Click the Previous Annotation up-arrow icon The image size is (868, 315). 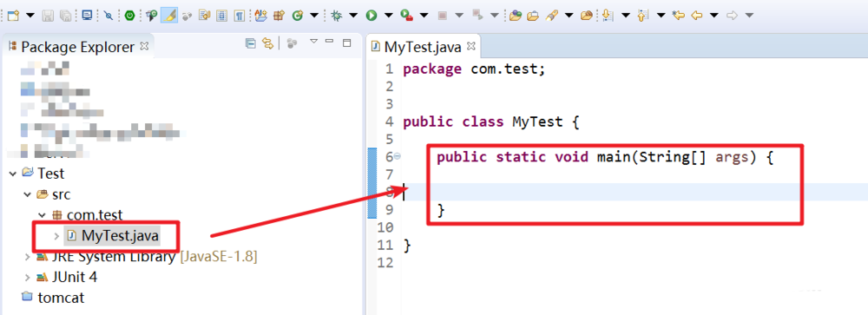click(642, 16)
